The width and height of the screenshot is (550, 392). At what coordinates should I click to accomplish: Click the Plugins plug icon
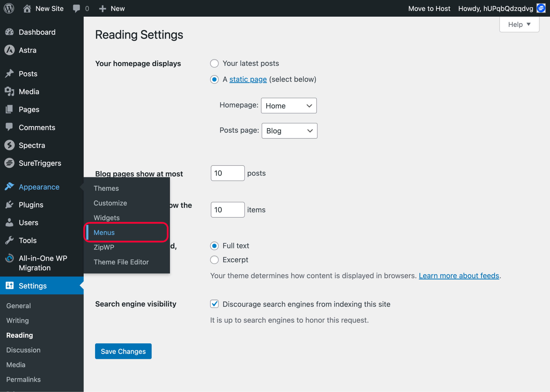coord(10,205)
